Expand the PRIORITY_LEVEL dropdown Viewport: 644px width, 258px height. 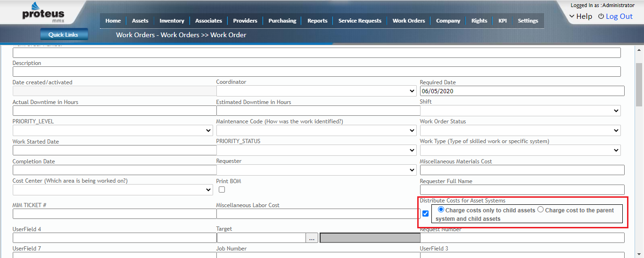coord(113,130)
